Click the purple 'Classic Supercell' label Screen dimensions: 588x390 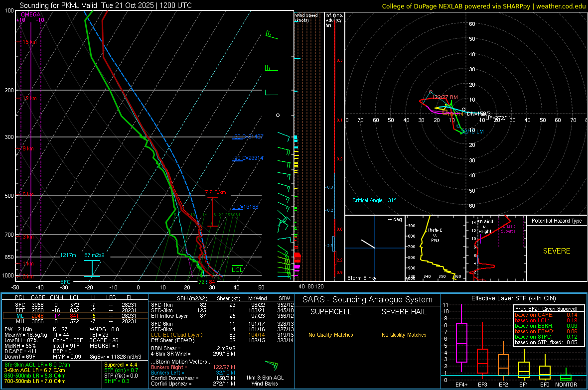(x=509, y=229)
